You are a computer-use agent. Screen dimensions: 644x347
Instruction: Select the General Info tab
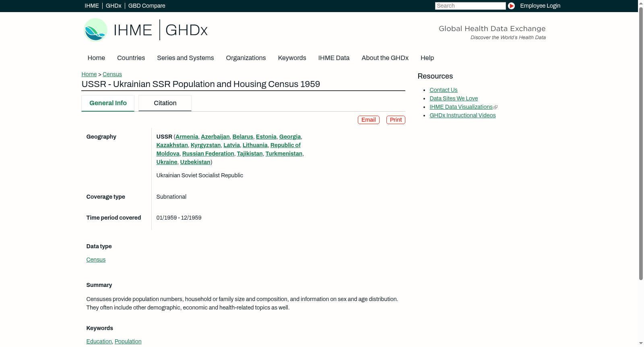coord(108,103)
